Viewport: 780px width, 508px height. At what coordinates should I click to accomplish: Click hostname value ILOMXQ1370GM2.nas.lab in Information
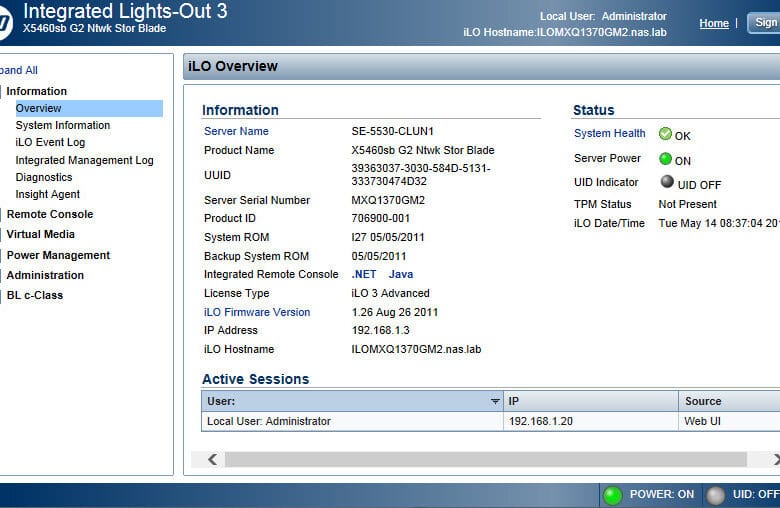point(416,349)
